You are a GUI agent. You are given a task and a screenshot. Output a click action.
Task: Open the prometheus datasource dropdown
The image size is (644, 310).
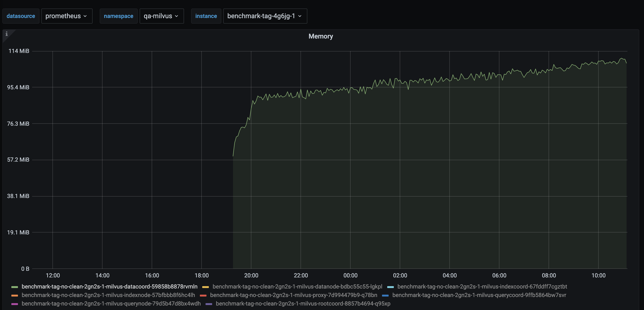(x=67, y=16)
